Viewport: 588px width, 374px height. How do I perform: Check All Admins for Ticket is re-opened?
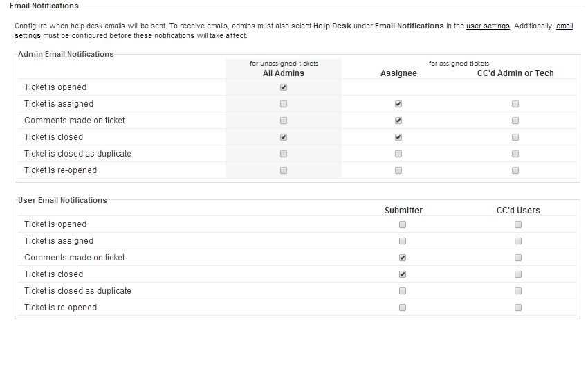284,170
